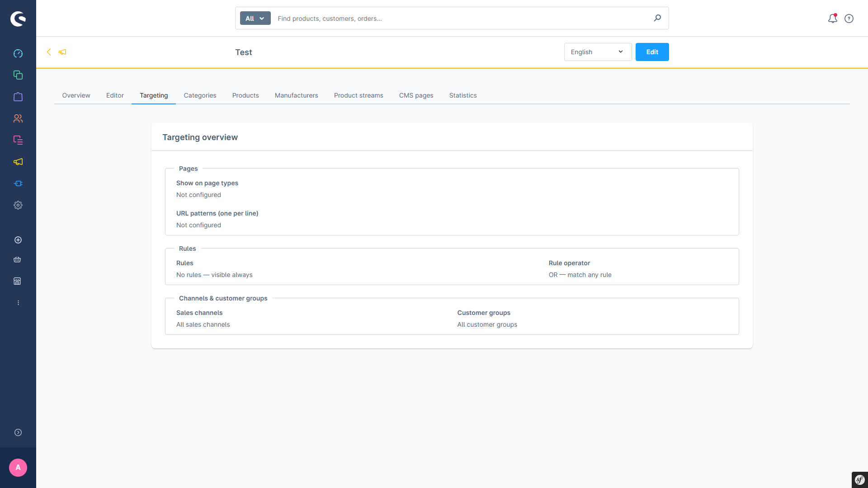Screen dimensions: 868x488
Task: Click the No rules — visible always text
Action: pos(214,275)
